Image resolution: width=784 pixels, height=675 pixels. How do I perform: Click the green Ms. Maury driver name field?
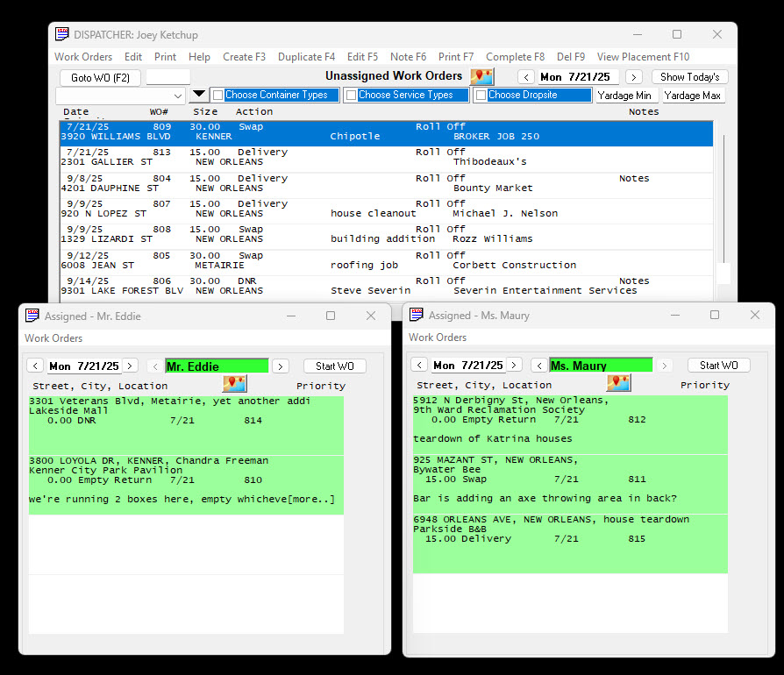click(x=601, y=366)
